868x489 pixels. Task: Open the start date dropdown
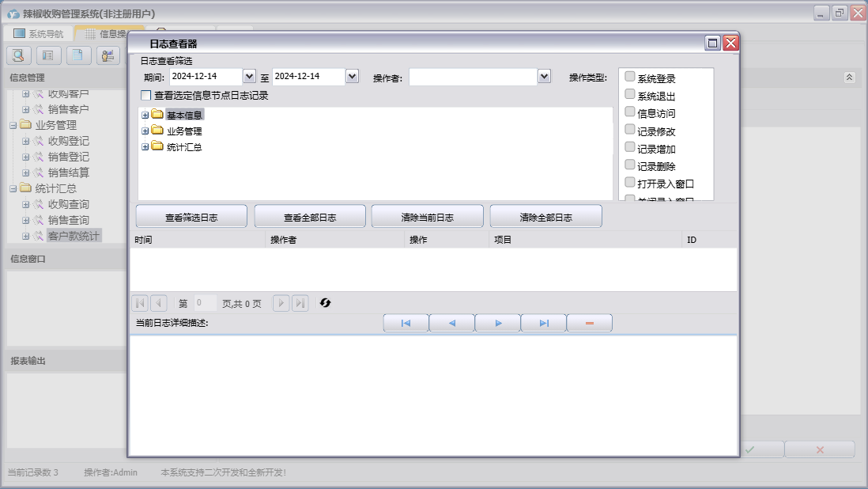(249, 77)
